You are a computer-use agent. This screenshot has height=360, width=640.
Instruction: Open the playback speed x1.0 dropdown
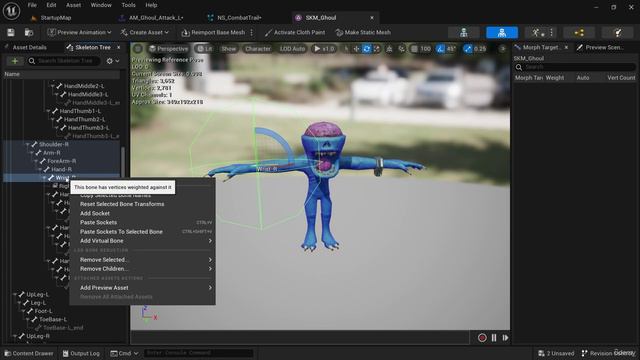324,49
